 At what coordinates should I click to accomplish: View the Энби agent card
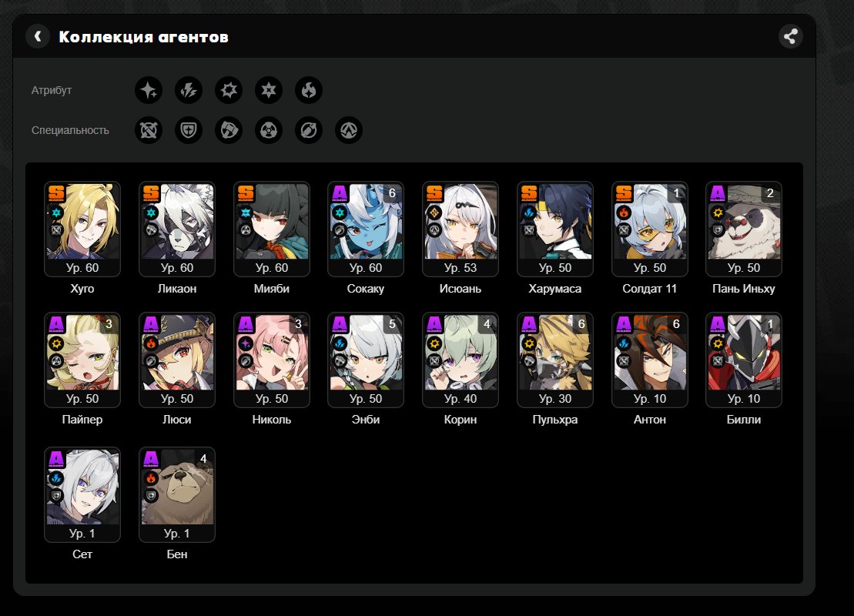pos(366,360)
